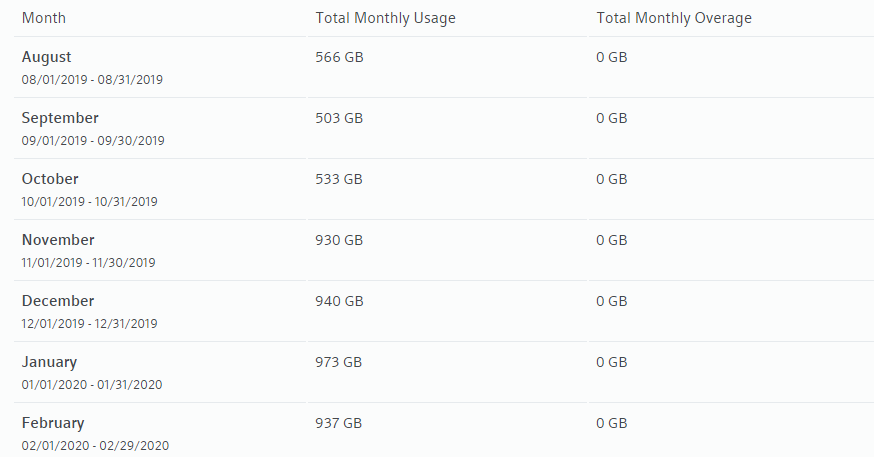Select the January month label
Viewport: 874px width, 457px height.
49,362
